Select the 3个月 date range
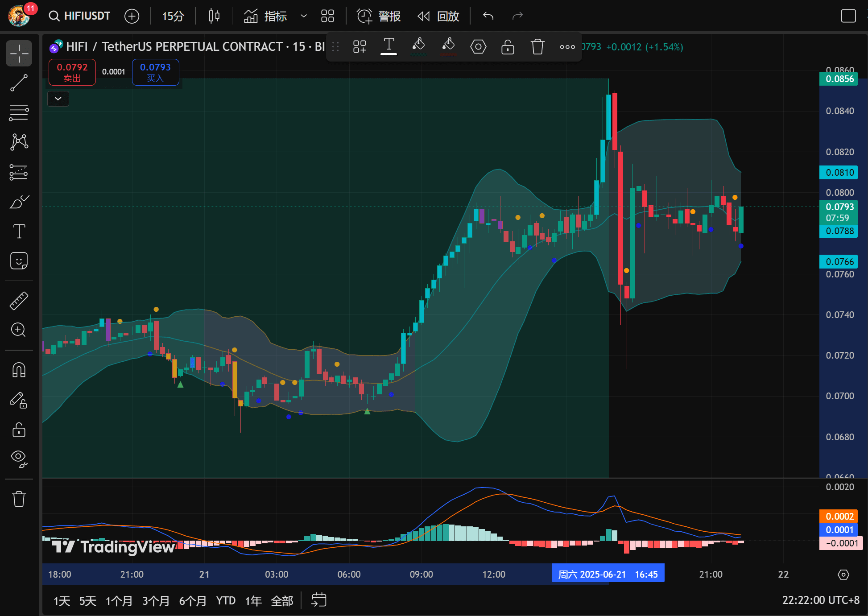This screenshot has width=868, height=616. pos(156,601)
